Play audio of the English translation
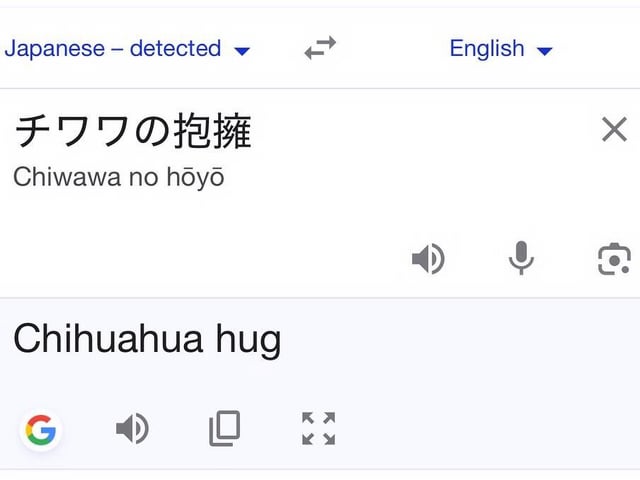The image size is (640, 480). 132,429
